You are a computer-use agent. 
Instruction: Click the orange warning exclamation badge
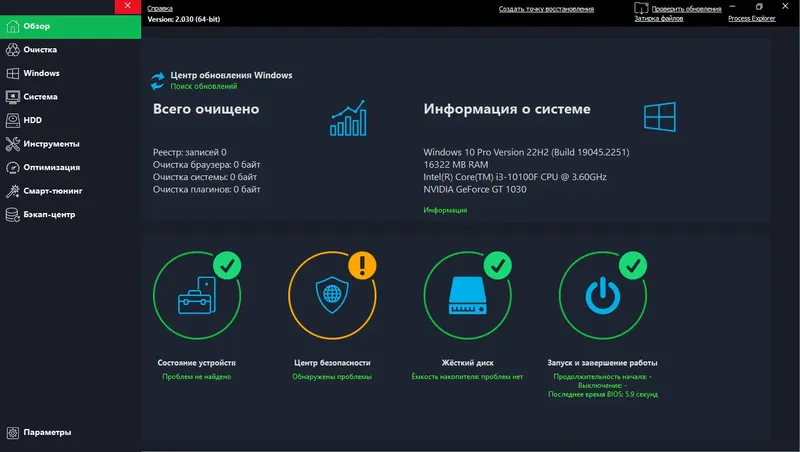(362, 265)
